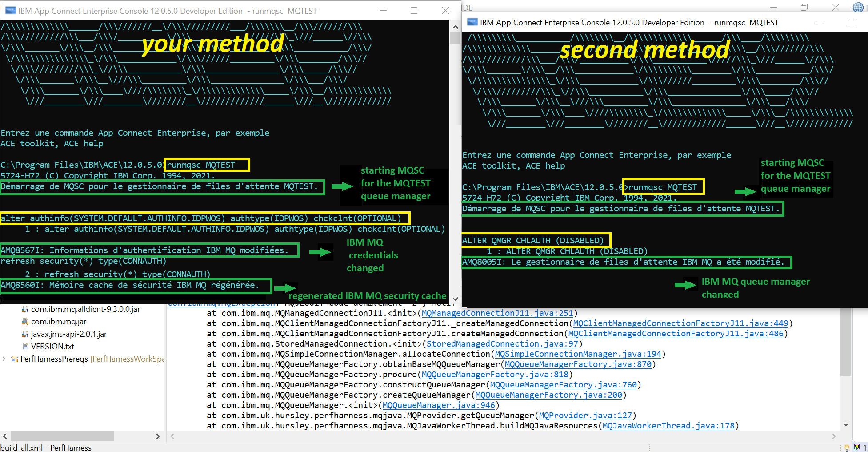Click the project tree scroll-left arrow
Image resolution: width=868 pixels, height=452 pixels.
tap(5, 436)
